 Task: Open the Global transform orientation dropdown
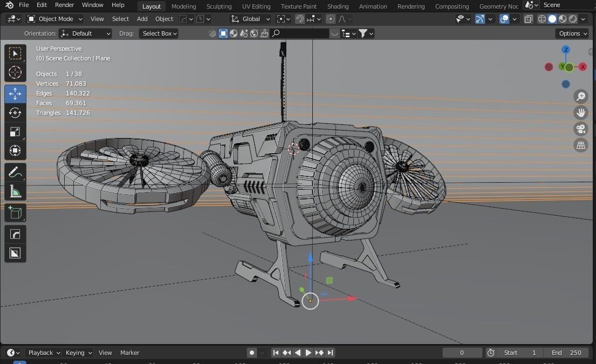point(250,19)
